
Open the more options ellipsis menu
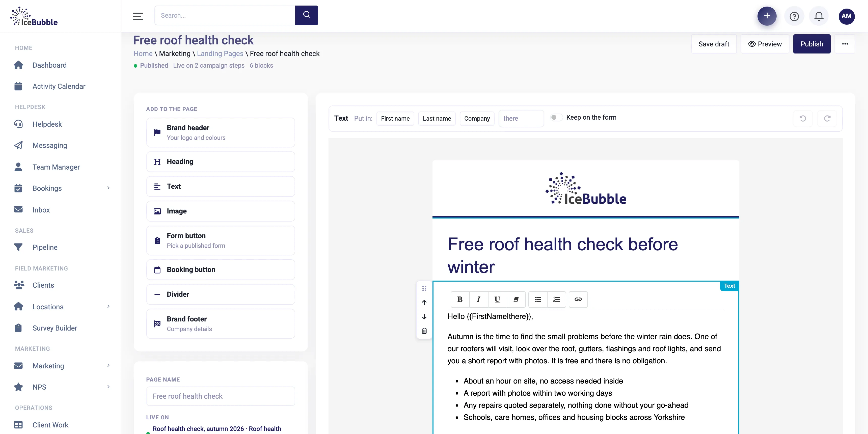(845, 44)
